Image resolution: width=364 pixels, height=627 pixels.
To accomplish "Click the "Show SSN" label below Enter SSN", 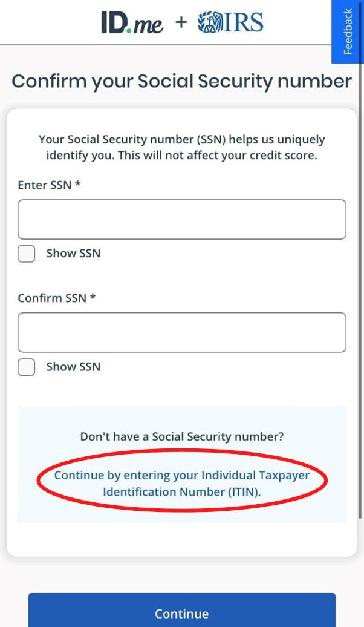I will pos(73,254).
